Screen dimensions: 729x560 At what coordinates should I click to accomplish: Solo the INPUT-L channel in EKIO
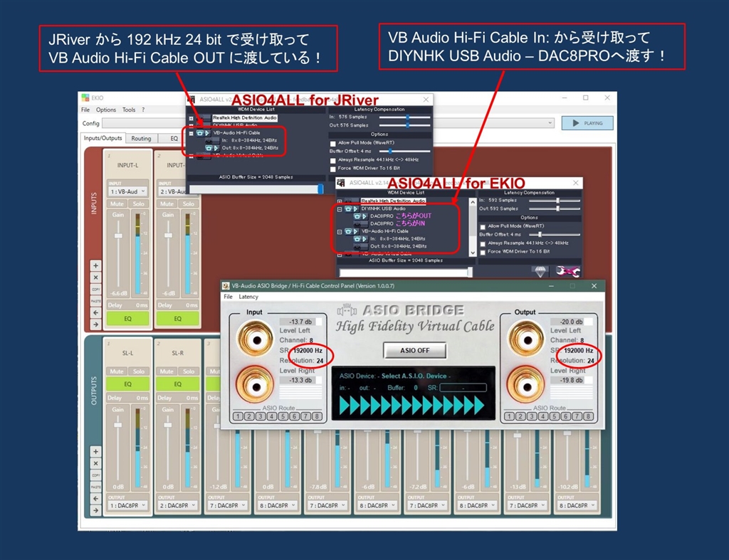[x=139, y=204]
